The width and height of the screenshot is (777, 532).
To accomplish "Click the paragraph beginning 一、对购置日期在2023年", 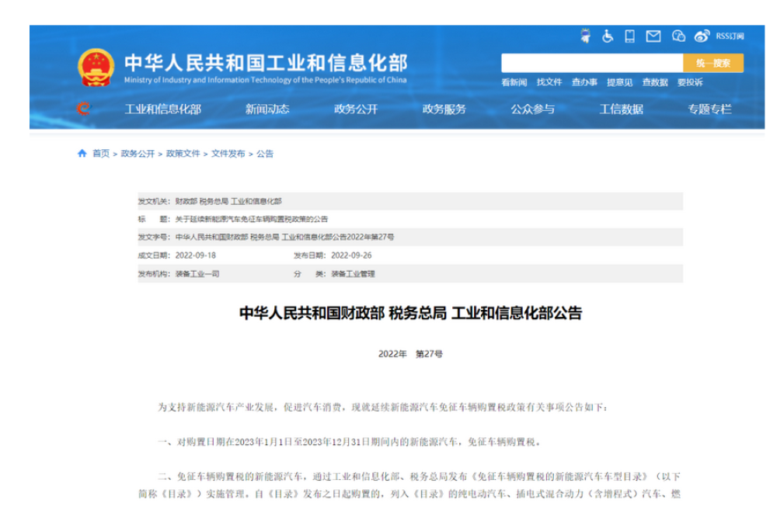I will 349,442.
